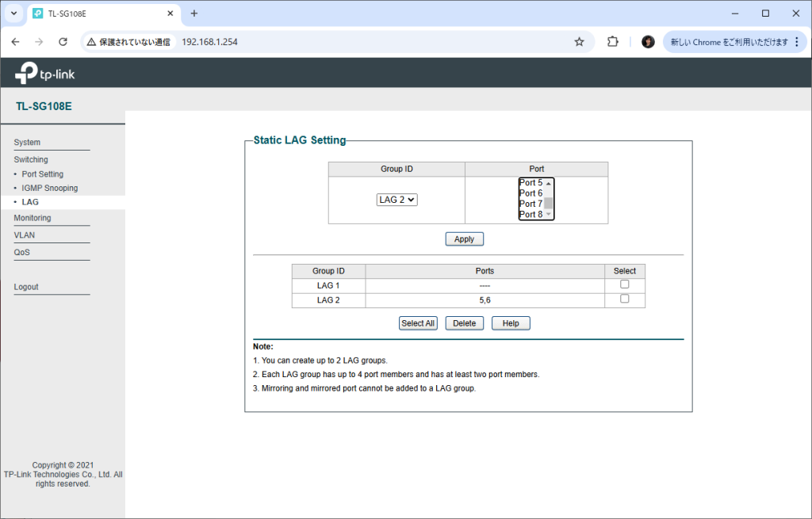This screenshot has width=812, height=519.
Task: Open new tab with plus icon
Action: 194,13
